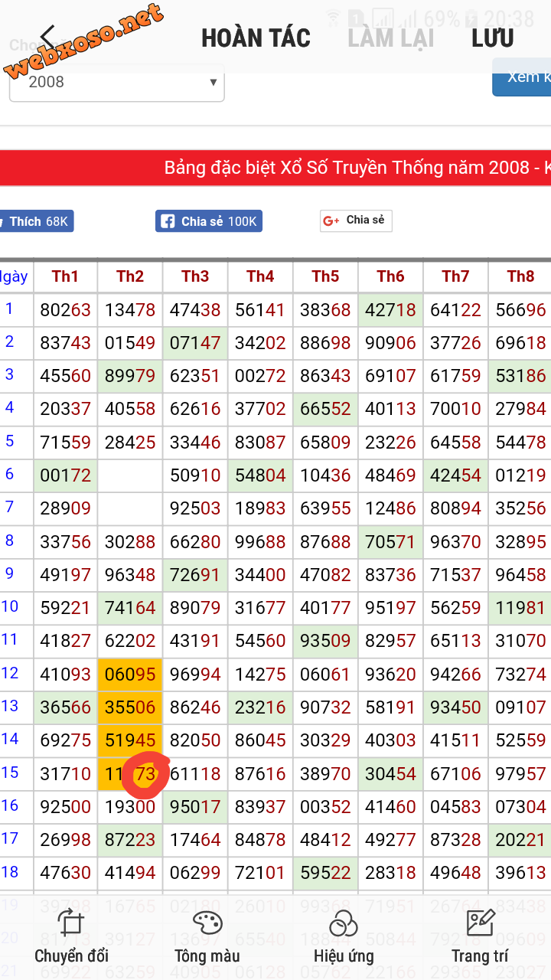Select LÀM LẠI to redo
This screenshot has height=980, width=551.
390,38
